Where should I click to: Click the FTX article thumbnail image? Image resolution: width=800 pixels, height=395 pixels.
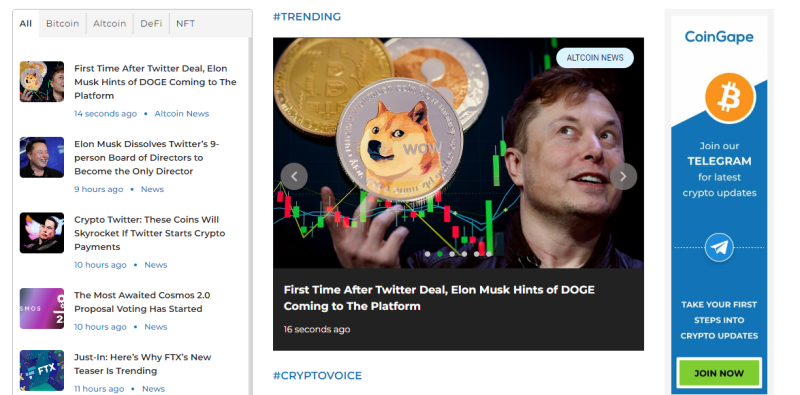(x=42, y=371)
